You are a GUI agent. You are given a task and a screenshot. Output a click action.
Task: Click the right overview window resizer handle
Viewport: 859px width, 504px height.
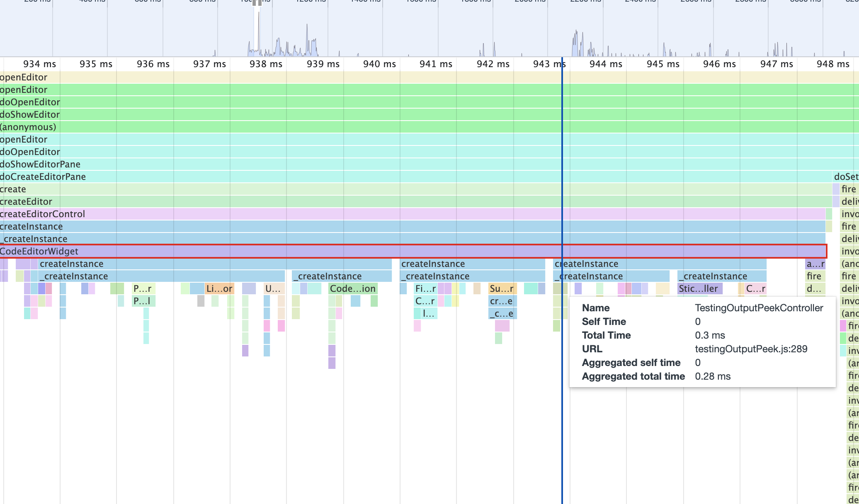click(260, 3)
